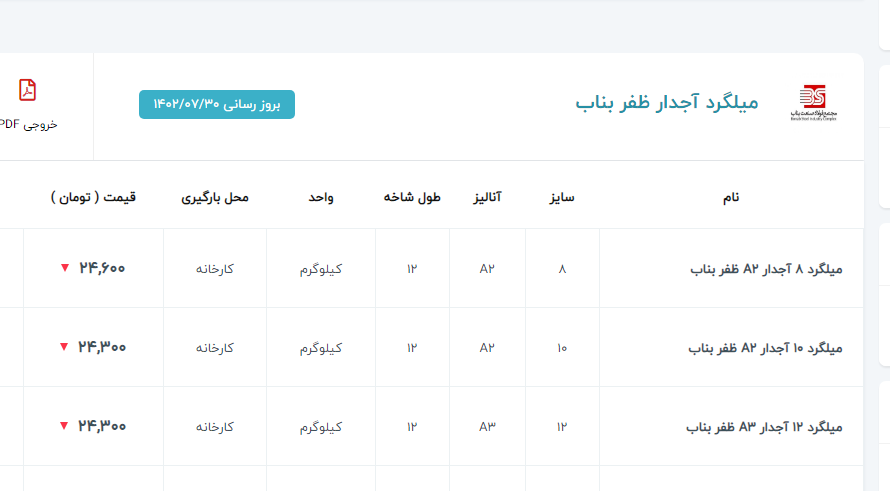The height and width of the screenshot is (491, 890).
Task: Click red down arrow beside ۲۴,۶۰۰ price
Action: tap(64, 268)
